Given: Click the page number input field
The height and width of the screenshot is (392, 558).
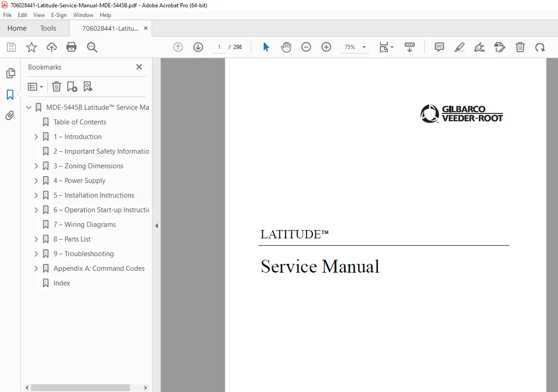Looking at the screenshot, I should (x=219, y=47).
